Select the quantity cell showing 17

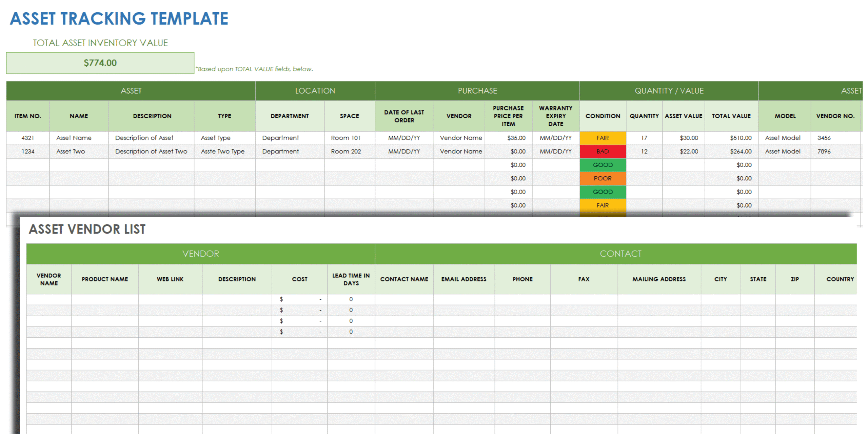644,138
